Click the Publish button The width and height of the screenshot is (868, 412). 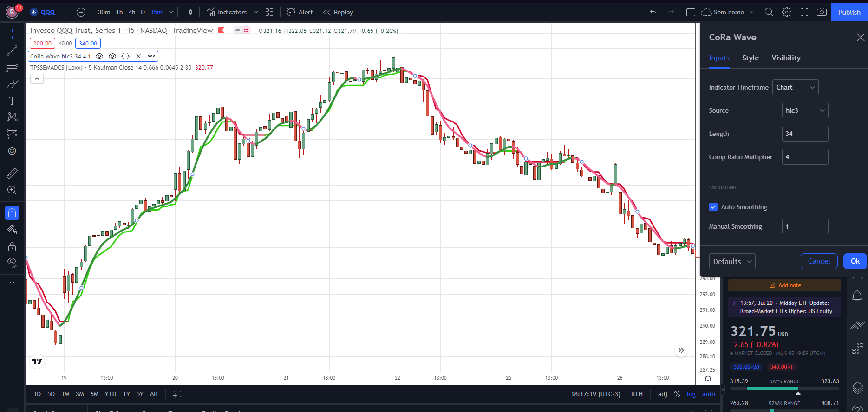click(x=849, y=12)
